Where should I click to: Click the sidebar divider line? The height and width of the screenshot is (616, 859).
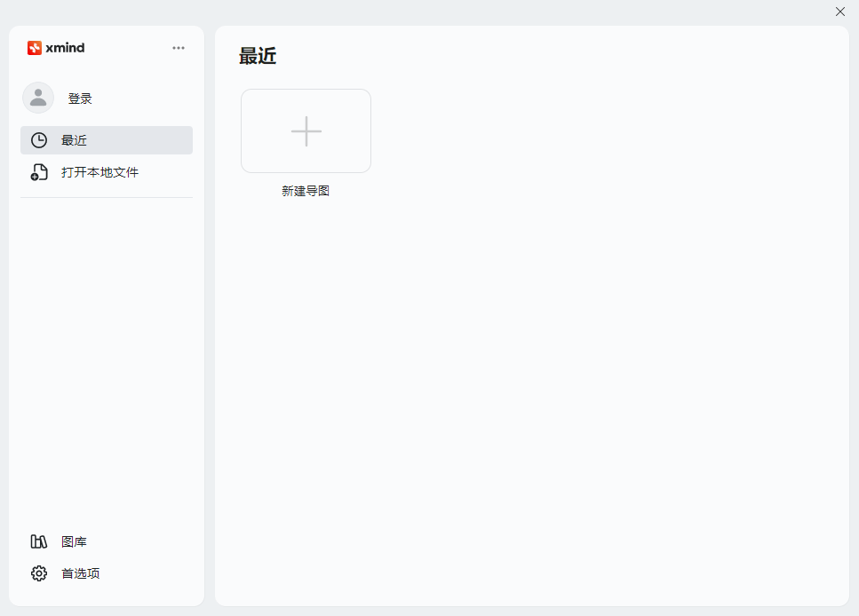(x=107, y=197)
